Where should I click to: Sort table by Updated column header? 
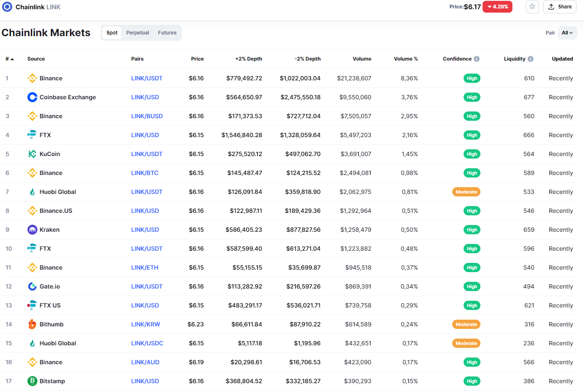point(563,59)
